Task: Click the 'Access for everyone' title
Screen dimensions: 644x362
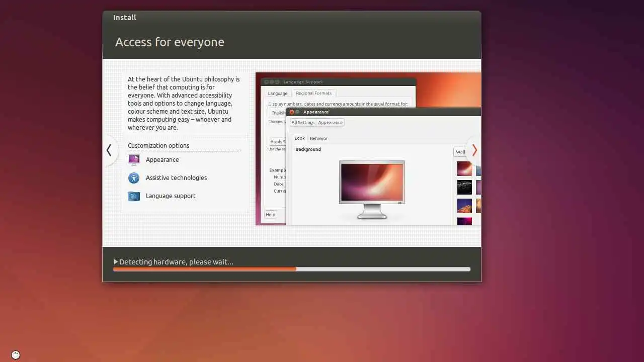Action: click(x=170, y=42)
